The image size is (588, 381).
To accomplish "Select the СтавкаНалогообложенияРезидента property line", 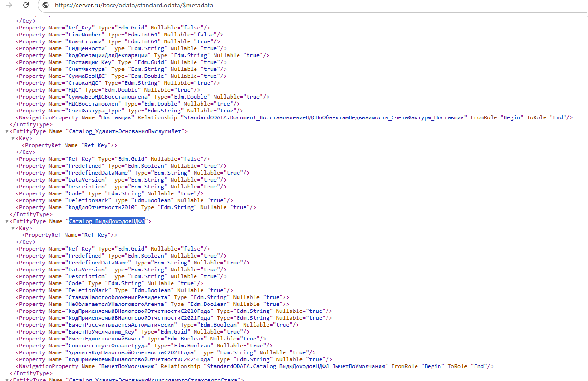I will coord(153,297).
